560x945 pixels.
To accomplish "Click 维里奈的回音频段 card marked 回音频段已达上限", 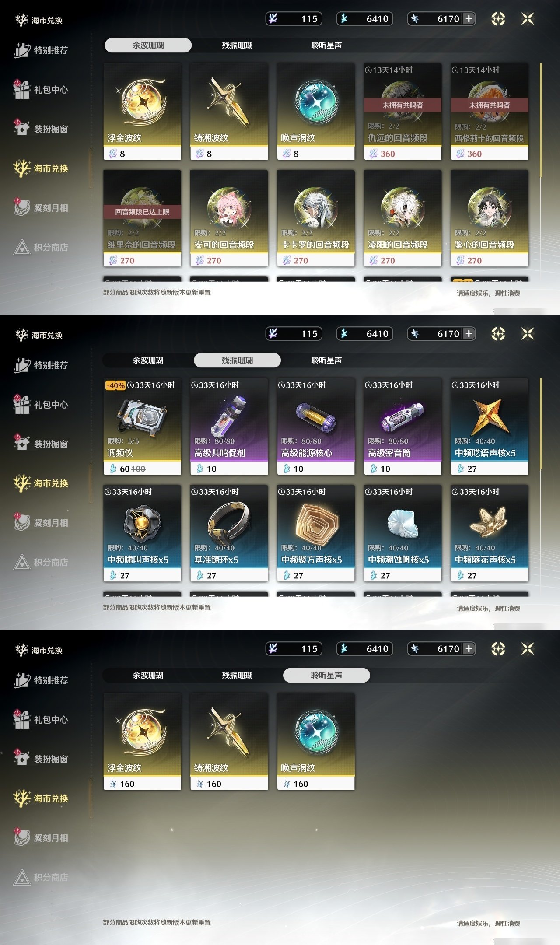I will click(x=142, y=218).
